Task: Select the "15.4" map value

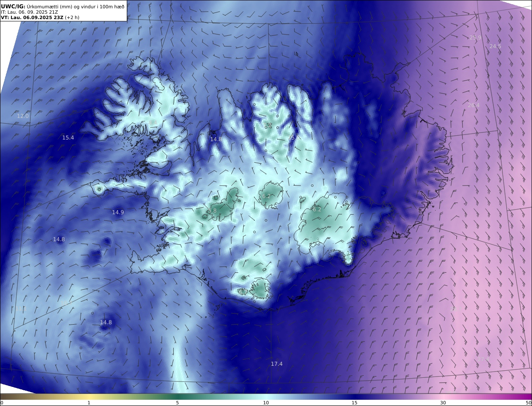Action: [x=68, y=138]
